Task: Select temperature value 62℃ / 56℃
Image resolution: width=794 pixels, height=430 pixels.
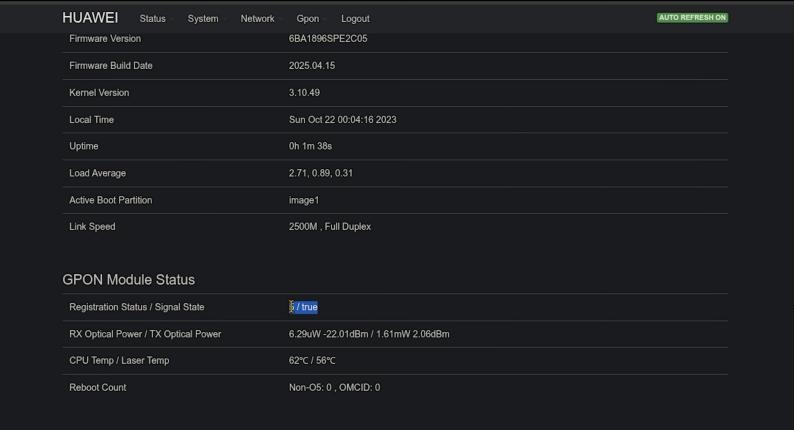Action: click(312, 361)
